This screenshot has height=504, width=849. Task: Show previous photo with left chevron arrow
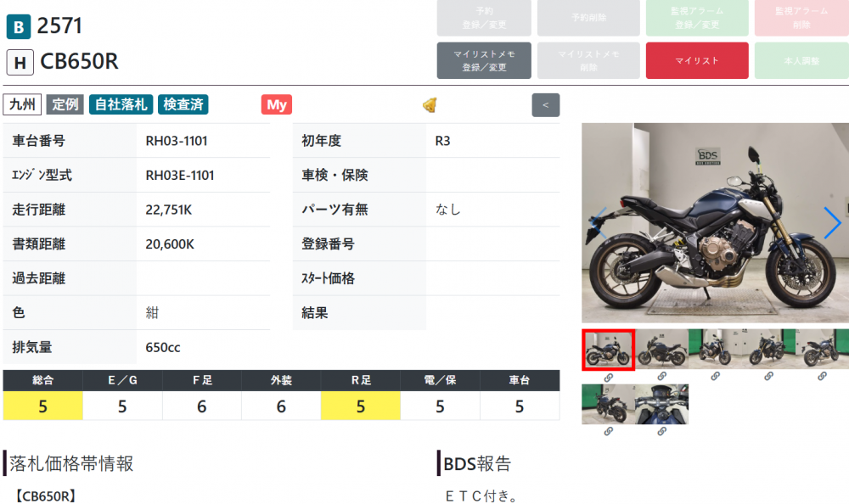tap(599, 222)
